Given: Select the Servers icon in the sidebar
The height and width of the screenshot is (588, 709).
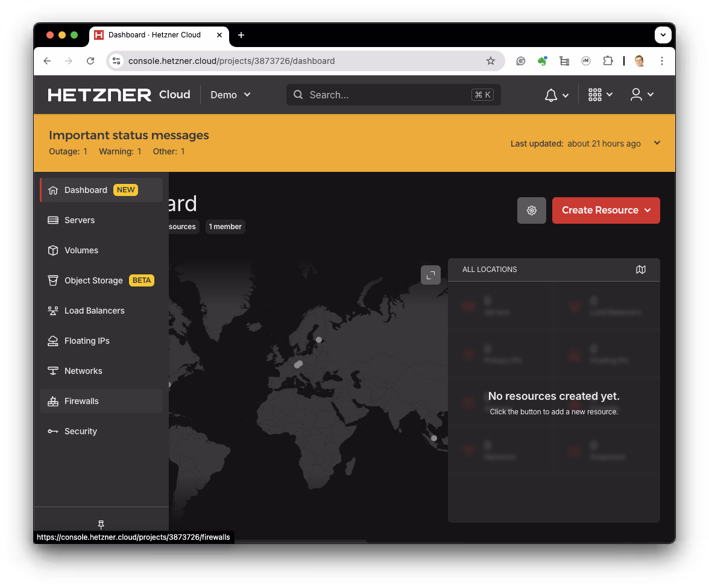Looking at the screenshot, I should pos(53,220).
